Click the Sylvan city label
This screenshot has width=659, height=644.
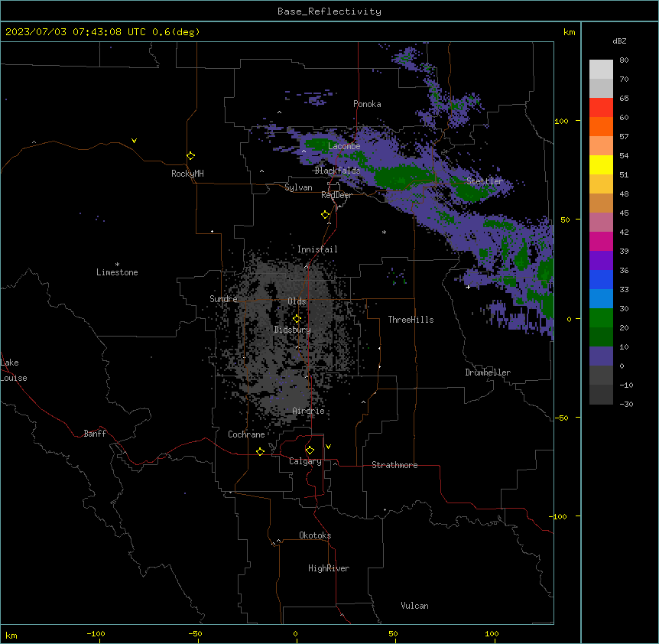(x=298, y=187)
